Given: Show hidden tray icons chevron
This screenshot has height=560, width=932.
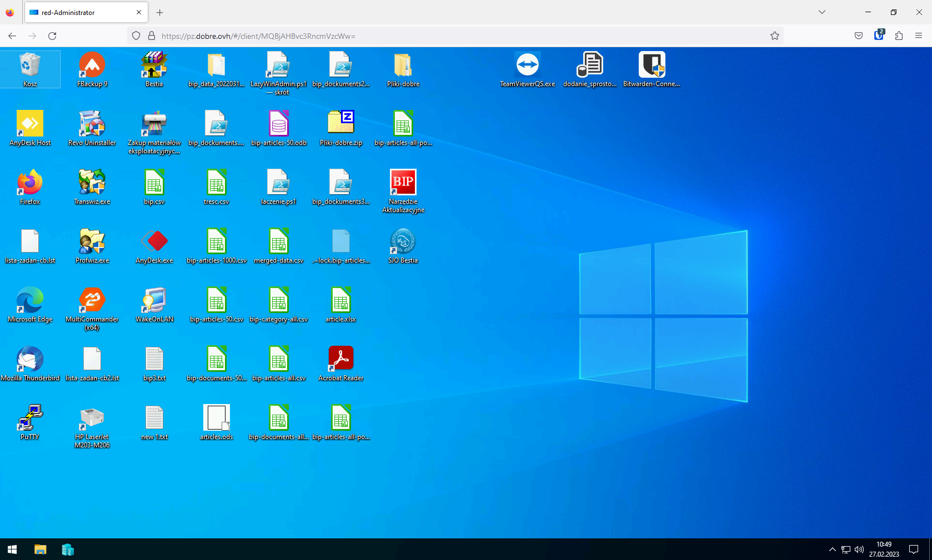Looking at the screenshot, I should pyautogui.click(x=832, y=549).
